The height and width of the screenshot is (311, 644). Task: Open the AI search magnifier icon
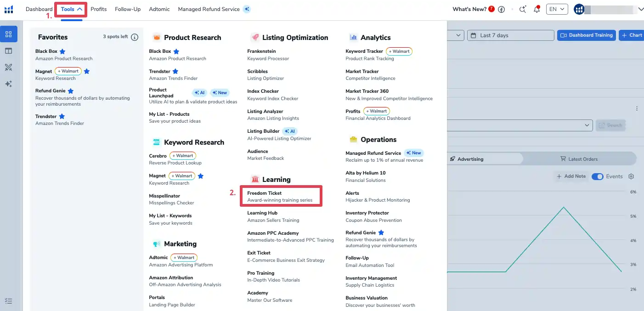point(522,9)
